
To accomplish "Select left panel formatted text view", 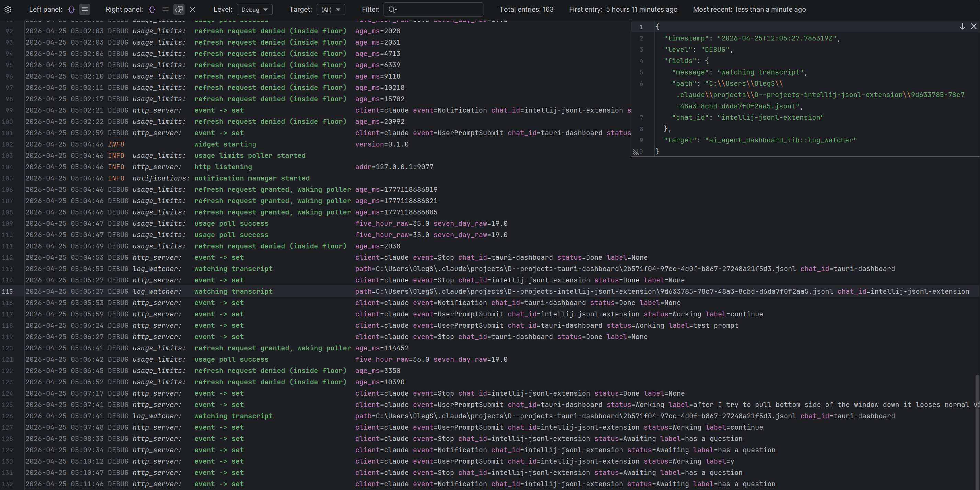I will click(x=85, y=10).
